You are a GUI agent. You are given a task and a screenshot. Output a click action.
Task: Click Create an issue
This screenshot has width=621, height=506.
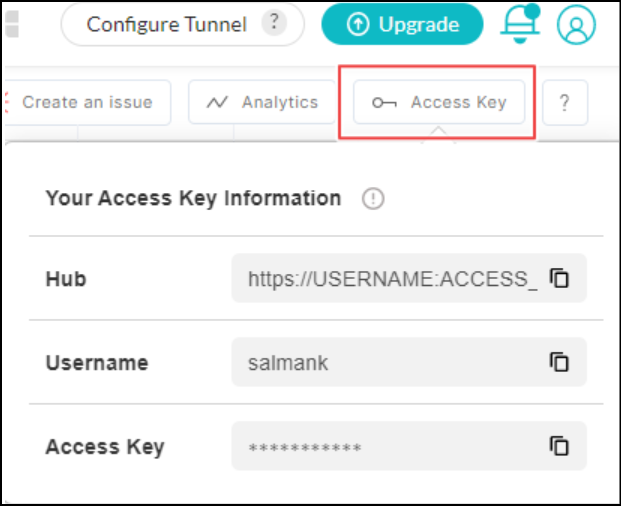click(87, 102)
